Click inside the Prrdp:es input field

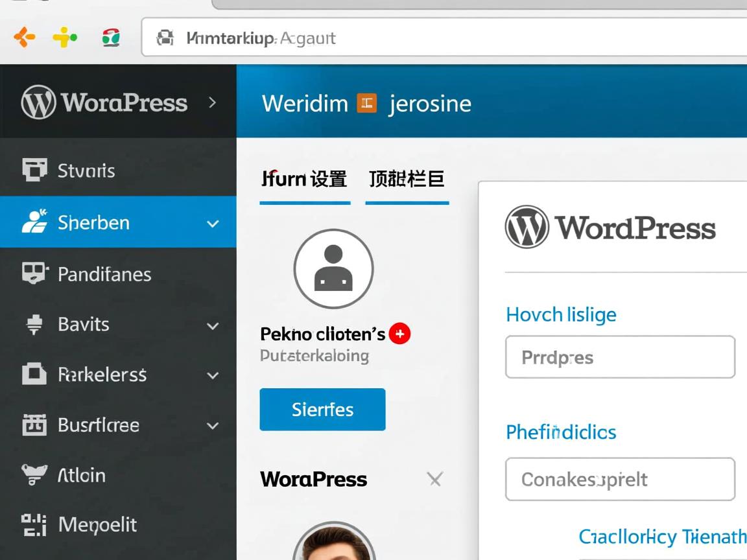click(x=619, y=357)
